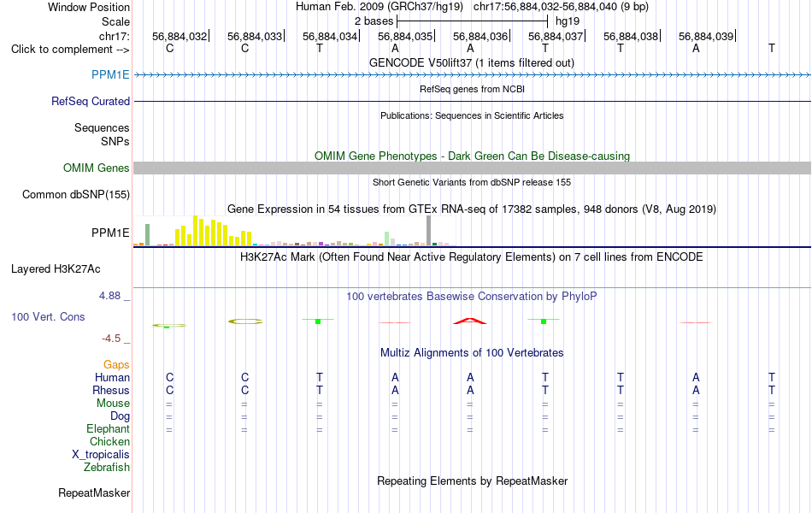This screenshot has width=812, height=513.
Task: Select the Rhesus alignment row label
Action: [x=111, y=390]
